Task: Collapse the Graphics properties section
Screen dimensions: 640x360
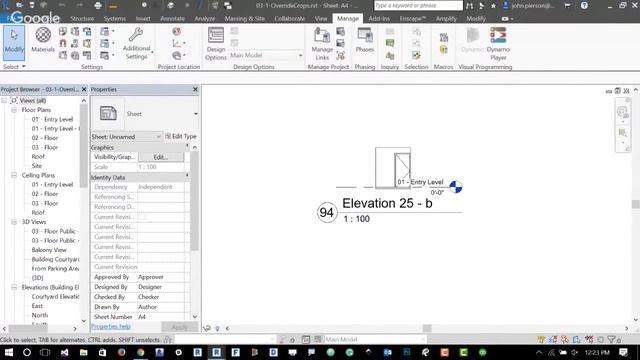Action: pos(187,147)
